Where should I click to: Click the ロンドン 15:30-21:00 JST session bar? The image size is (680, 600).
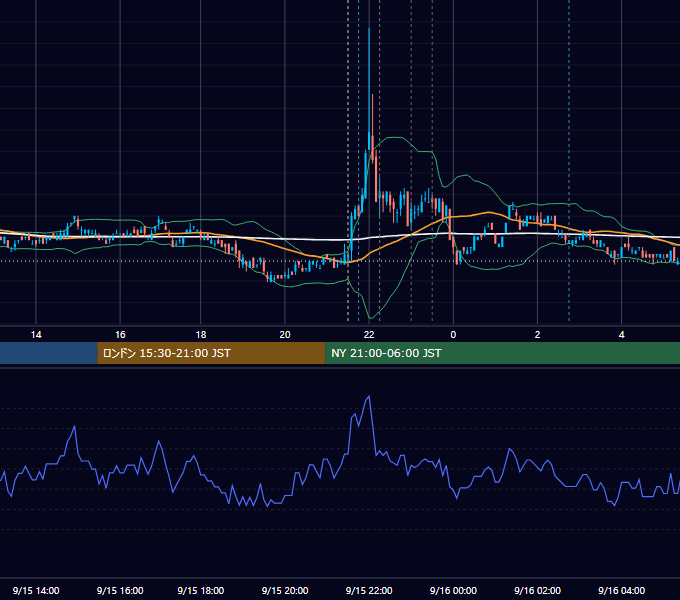click(211, 353)
